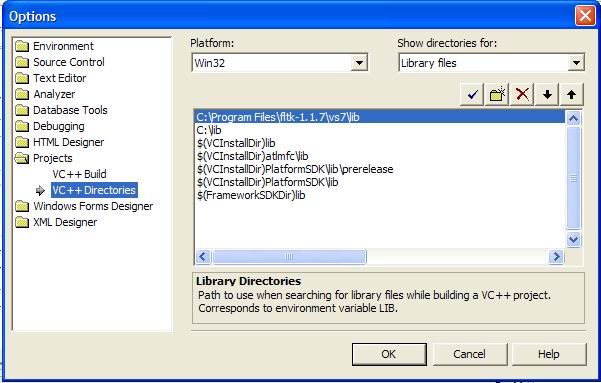This screenshot has width=601, height=383.
Task: Click the horizontal scrollbar thumb in directory list
Action: tap(289, 256)
